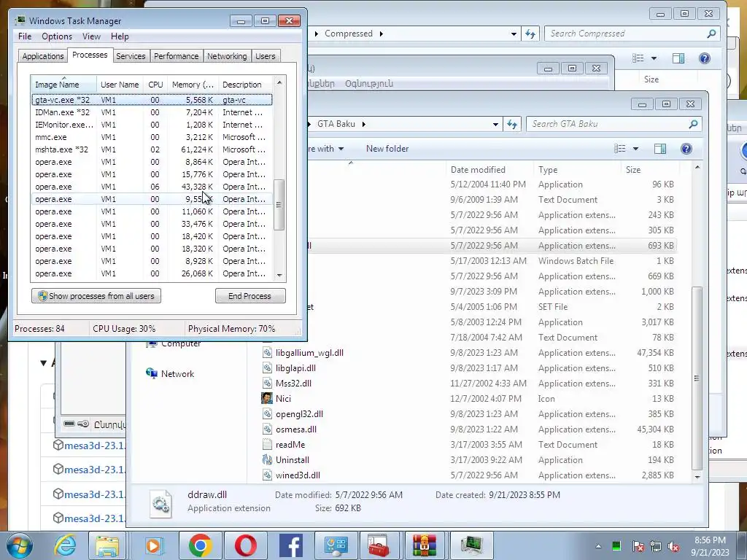The width and height of the screenshot is (747, 560).
Task: Refresh the GTA Baku address bar
Action: coord(512,124)
